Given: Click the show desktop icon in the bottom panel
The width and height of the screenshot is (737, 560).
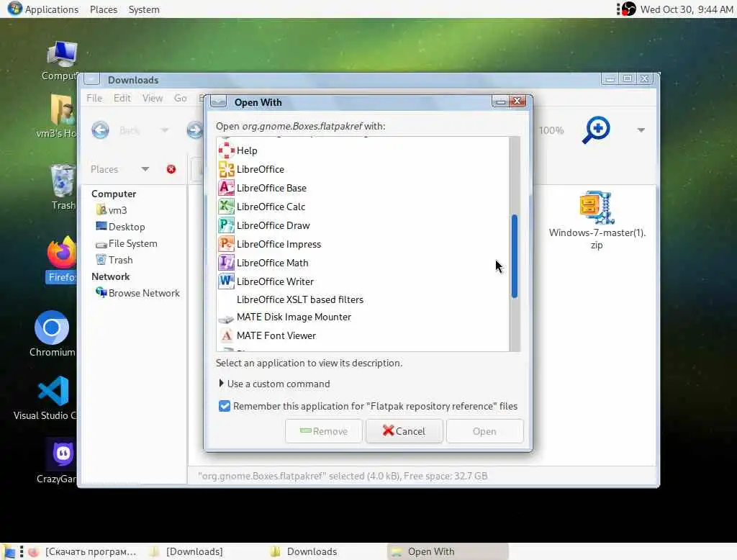Looking at the screenshot, I should click(x=10, y=551).
